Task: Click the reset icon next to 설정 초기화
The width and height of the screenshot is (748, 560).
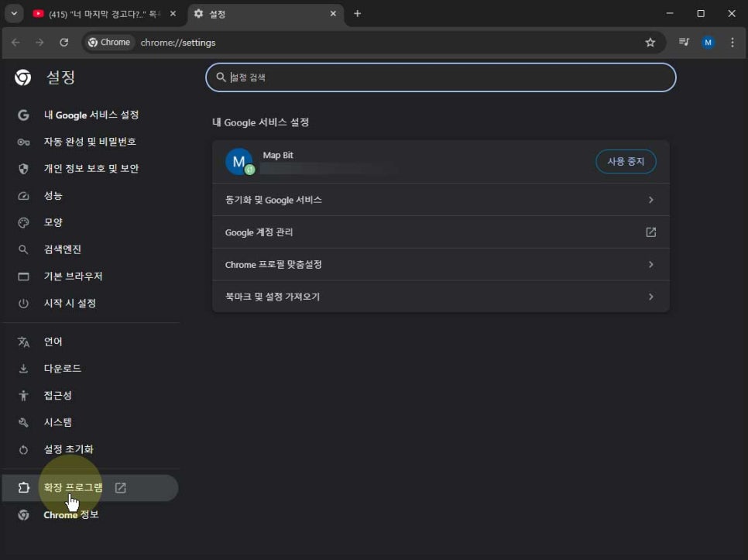Action: [x=23, y=450]
